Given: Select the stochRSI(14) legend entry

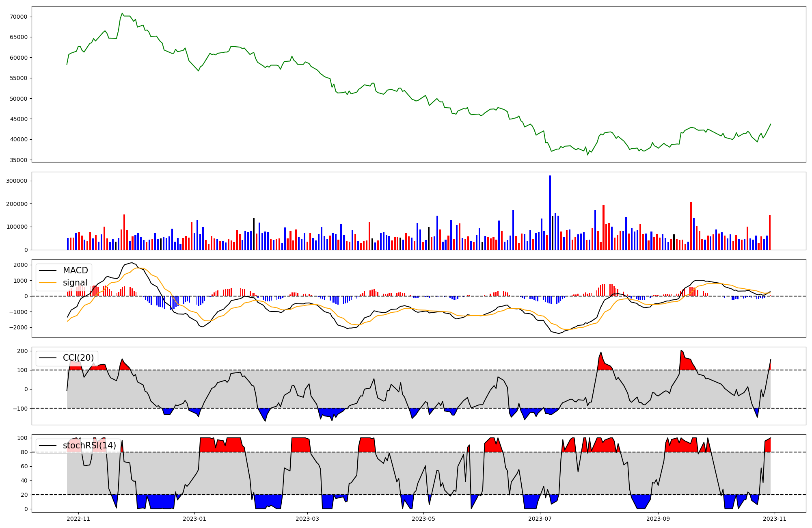Looking at the screenshot, I should [89, 446].
